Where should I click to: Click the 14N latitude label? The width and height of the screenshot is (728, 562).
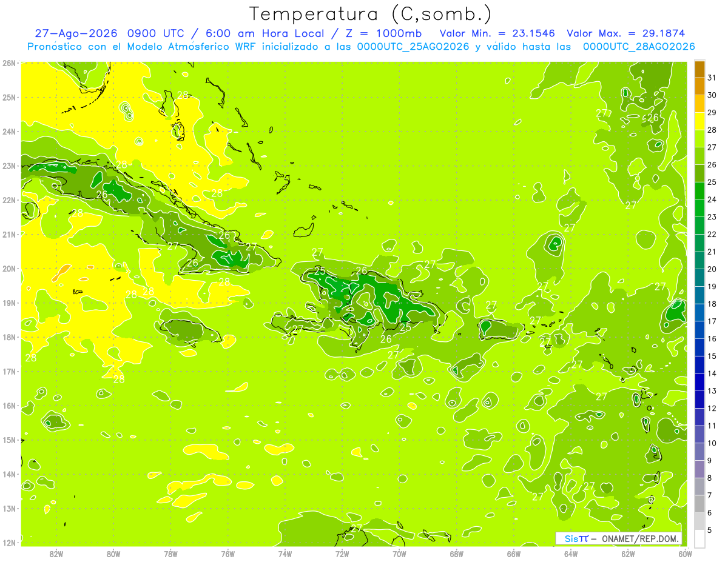pos(9,474)
